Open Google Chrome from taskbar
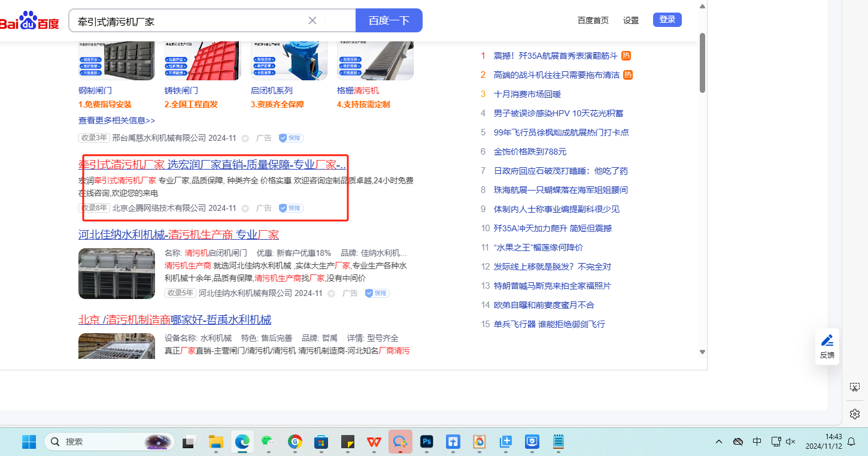Screen dimensions: 868x456 tap(295, 442)
